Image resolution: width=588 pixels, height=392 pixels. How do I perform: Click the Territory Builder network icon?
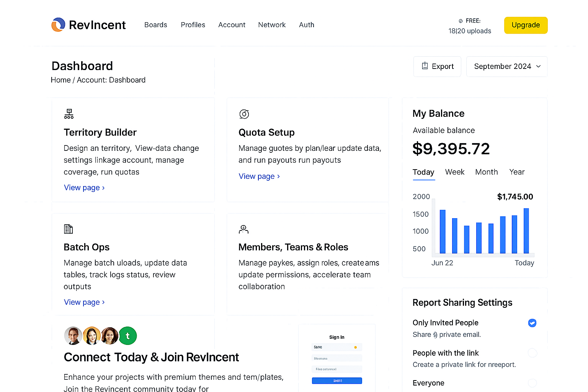pyautogui.click(x=69, y=114)
